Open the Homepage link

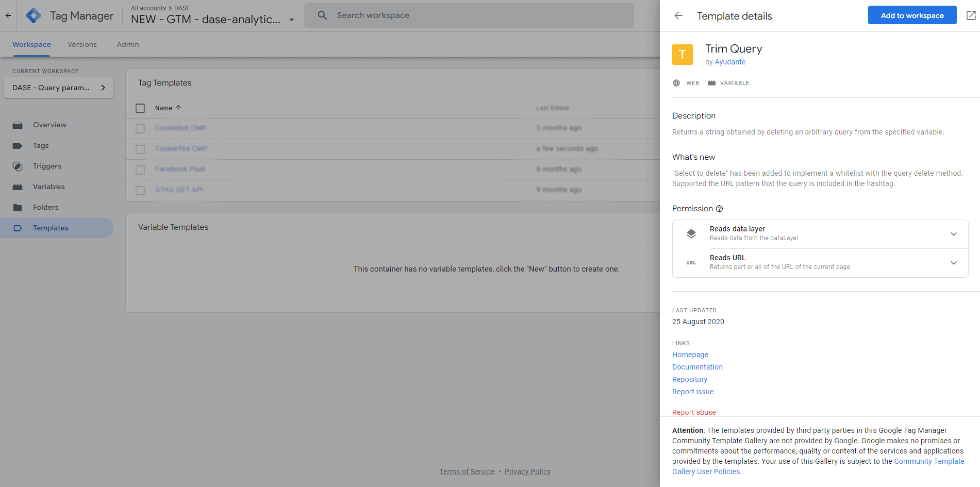click(690, 355)
